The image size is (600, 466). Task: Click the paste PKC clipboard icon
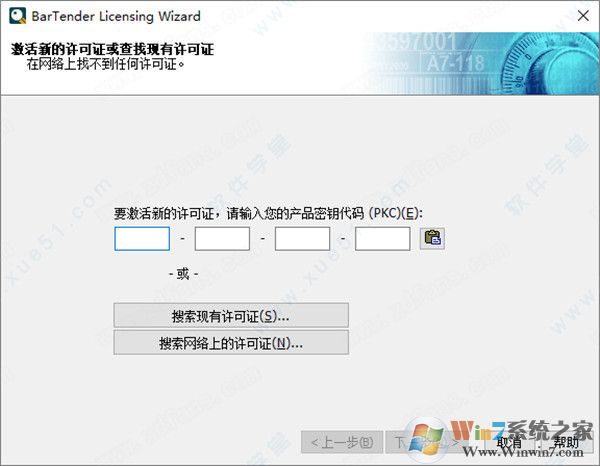coord(432,239)
